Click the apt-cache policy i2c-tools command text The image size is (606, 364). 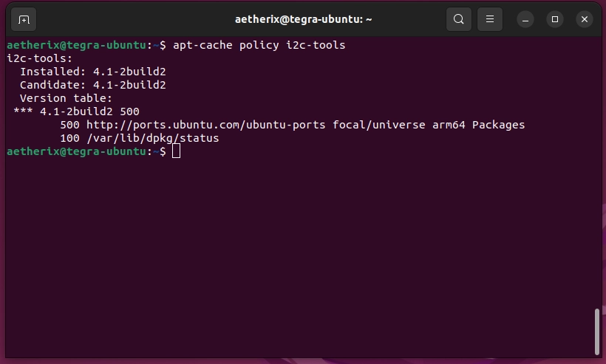[259, 45]
